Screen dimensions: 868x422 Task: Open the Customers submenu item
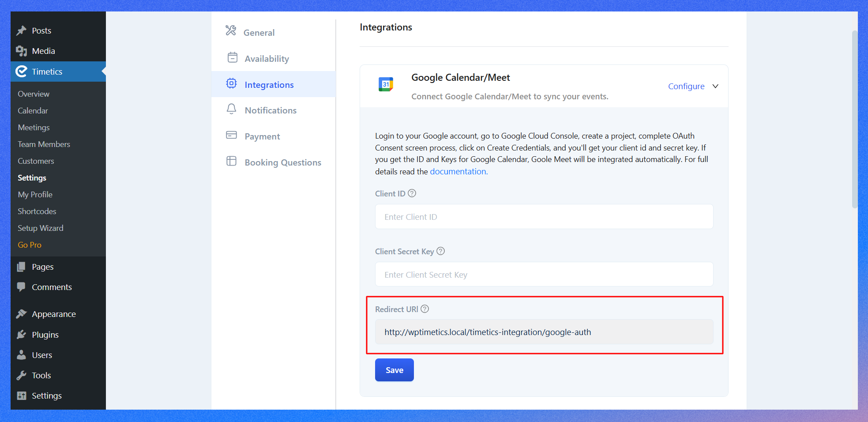pyautogui.click(x=36, y=161)
